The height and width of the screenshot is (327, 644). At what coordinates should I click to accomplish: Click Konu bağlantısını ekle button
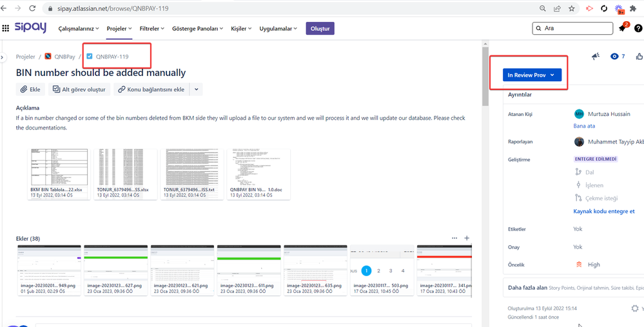point(151,89)
